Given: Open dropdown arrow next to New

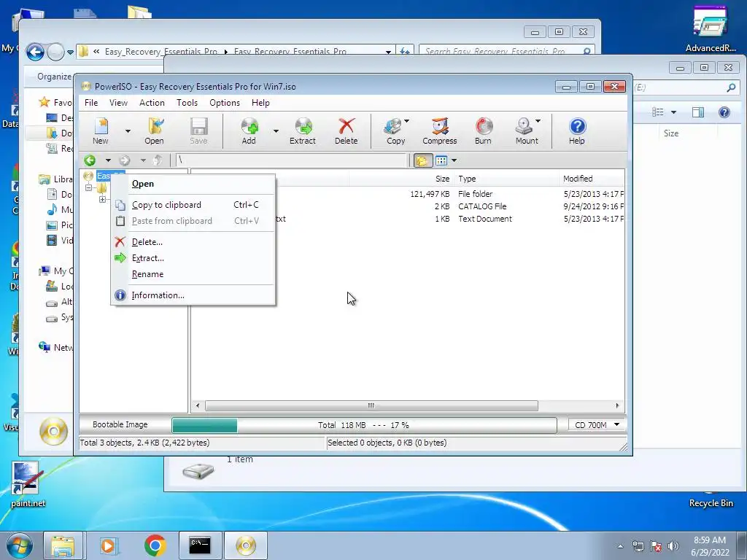Looking at the screenshot, I should tap(128, 131).
